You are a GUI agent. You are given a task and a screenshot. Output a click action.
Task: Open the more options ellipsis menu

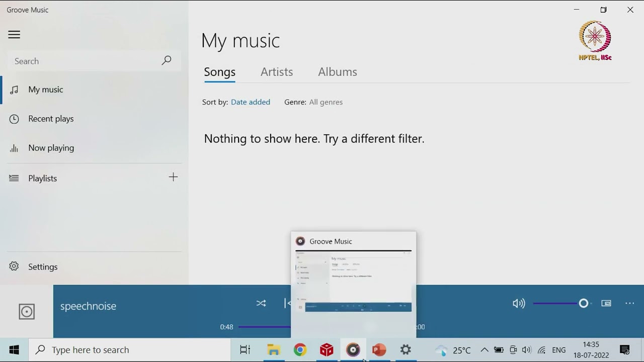point(629,303)
